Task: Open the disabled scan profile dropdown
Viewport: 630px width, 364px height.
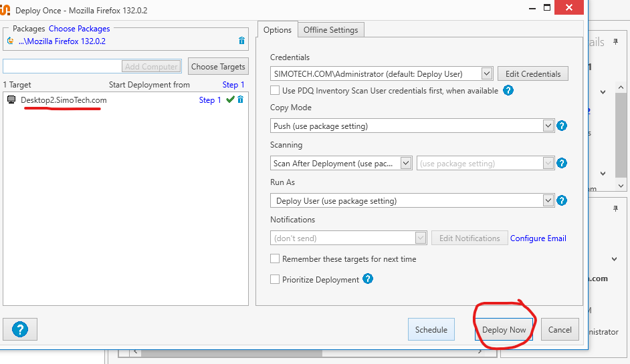Action: click(548, 163)
